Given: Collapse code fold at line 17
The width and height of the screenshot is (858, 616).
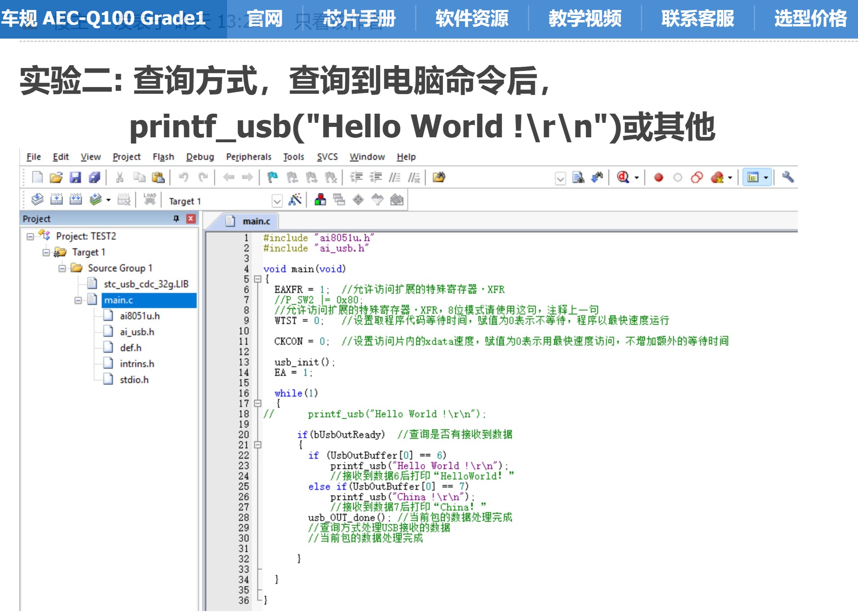Looking at the screenshot, I should tap(257, 403).
